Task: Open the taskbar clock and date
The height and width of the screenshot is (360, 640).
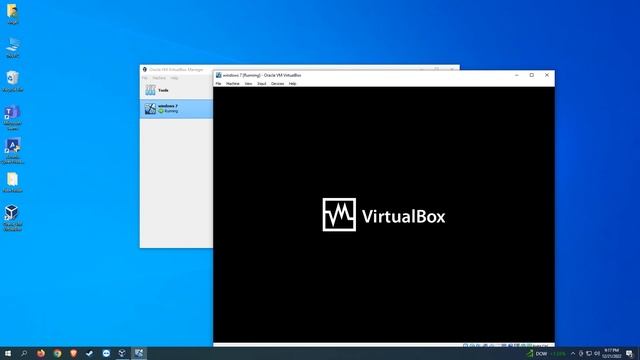Action: click(x=611, y=353)
